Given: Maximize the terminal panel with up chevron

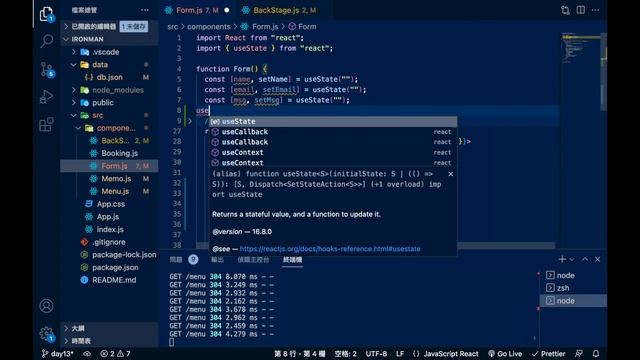Looking at the screenshot, I should click(x=585, y=259).
